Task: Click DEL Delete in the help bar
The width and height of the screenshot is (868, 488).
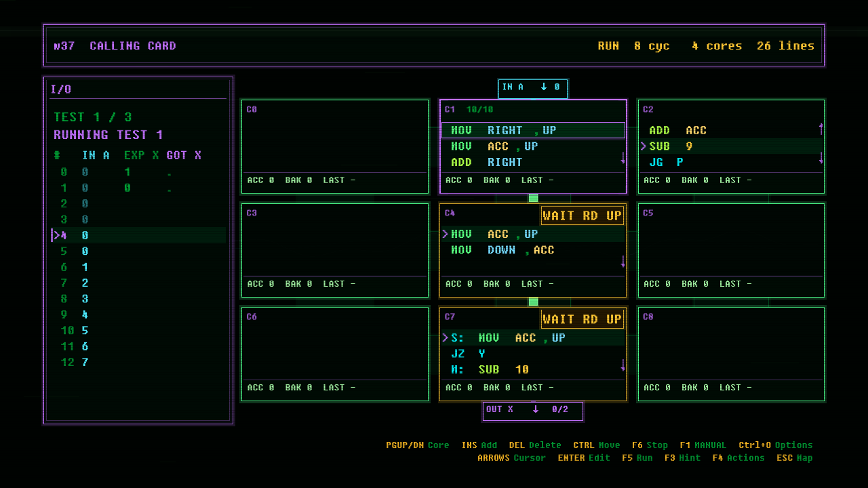Action: coord(535,445)
